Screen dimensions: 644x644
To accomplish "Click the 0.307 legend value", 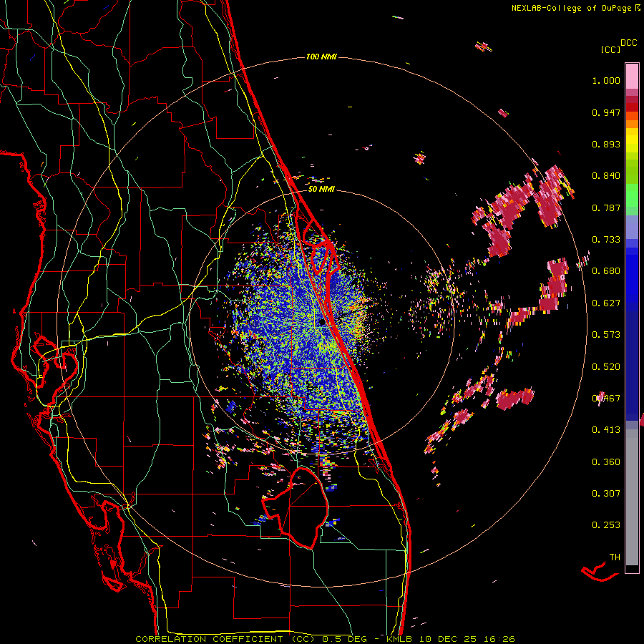I will 606,494.
